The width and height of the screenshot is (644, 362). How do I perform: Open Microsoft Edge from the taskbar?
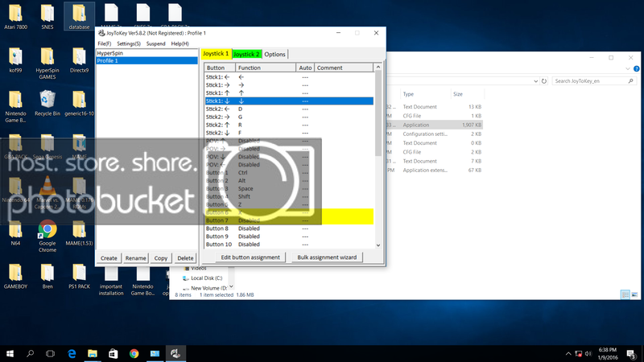click(72, 353)
